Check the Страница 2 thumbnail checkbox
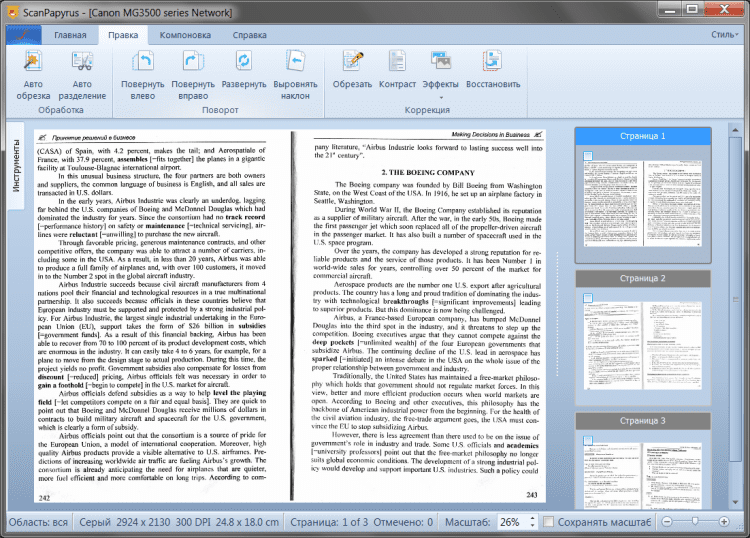 coord(588,298)
